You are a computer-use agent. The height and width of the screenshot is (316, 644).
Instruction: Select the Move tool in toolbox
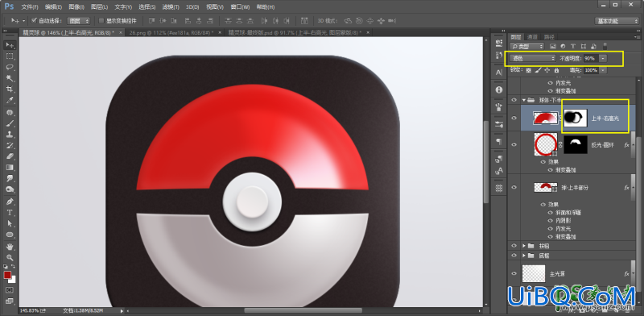(x=10, y=45)
